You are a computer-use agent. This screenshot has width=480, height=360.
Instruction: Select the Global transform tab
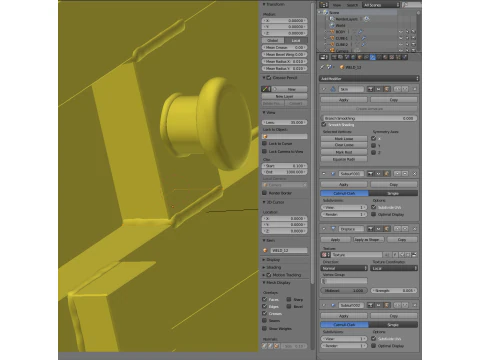pos(273,40)
